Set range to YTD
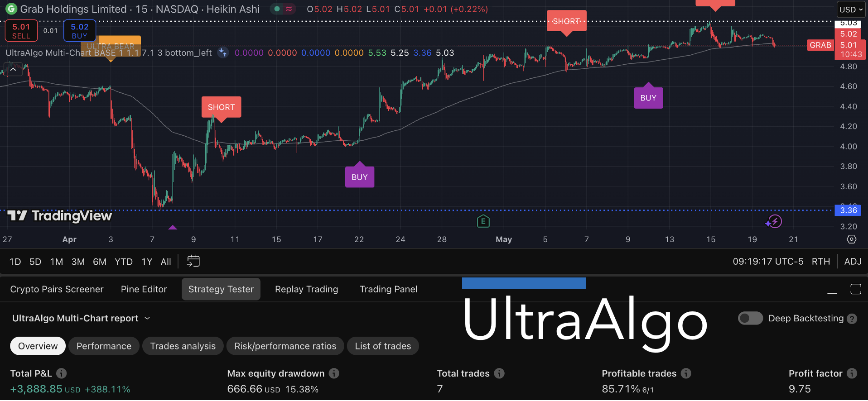Image resolution: width=868 pixels, height=401 pixels. [124, 262]
